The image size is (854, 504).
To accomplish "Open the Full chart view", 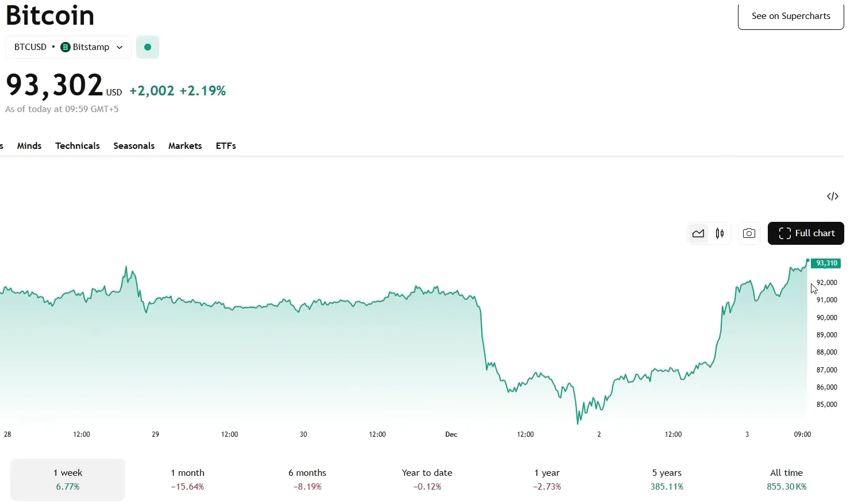I will [806, 233].
